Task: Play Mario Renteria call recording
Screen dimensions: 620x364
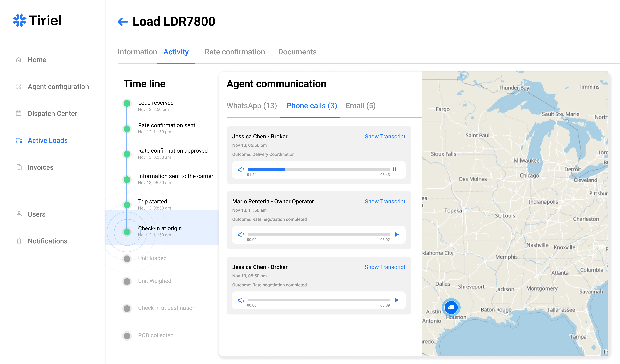Action: pos(396,234)
